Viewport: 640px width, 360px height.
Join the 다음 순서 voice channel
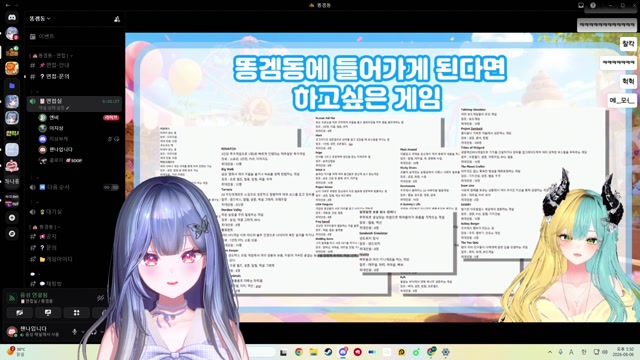[x=73, y=187]
